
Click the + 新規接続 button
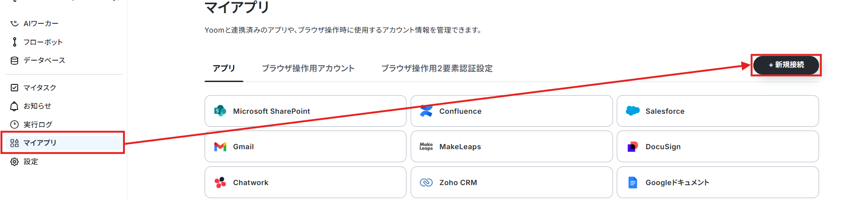pos(786,65)
